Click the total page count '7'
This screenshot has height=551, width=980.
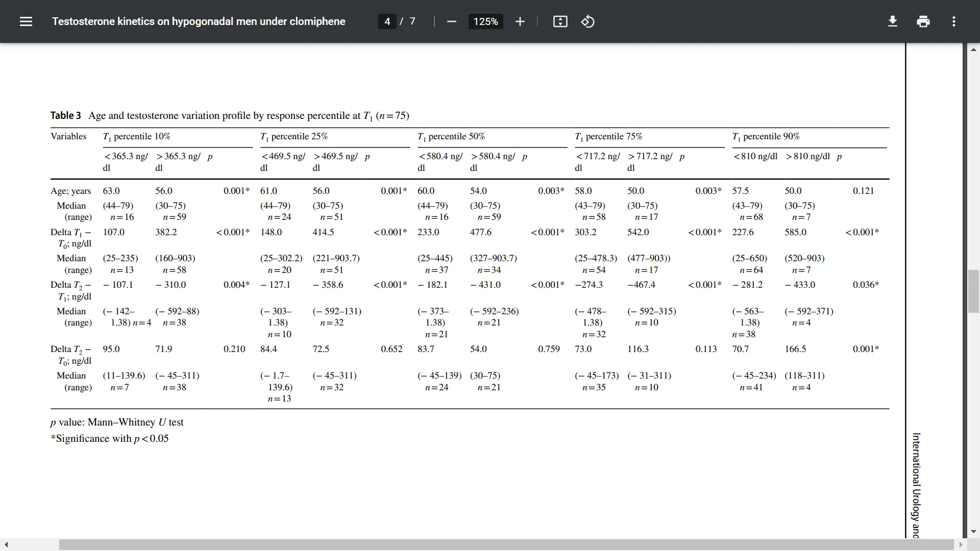tap(412, 21)
